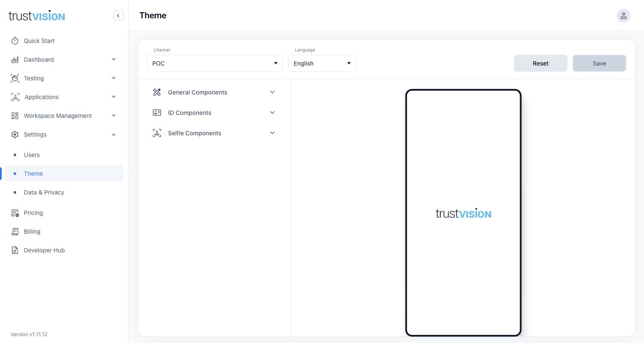Expand the Dashboard menu chevron

pyautogui.click(x=114, y=60)
